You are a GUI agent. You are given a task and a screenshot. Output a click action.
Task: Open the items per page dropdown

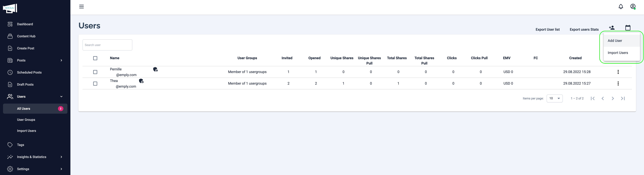coord(554,98)
